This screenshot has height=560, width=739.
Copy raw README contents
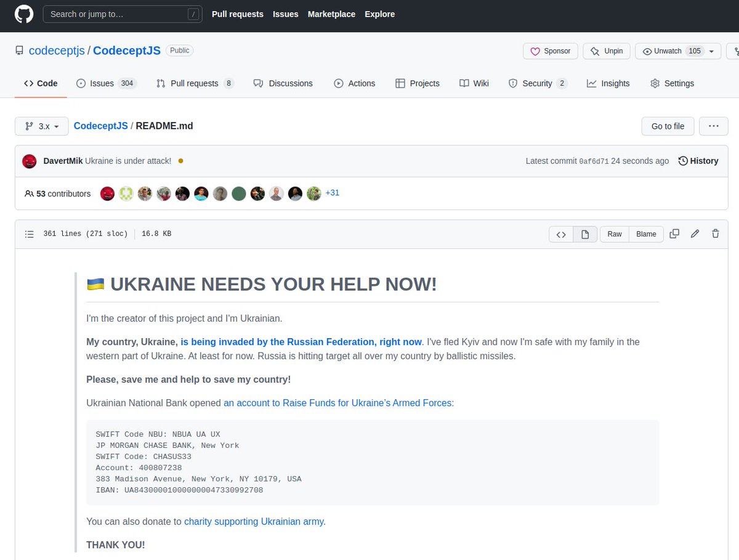click(674, 234)
